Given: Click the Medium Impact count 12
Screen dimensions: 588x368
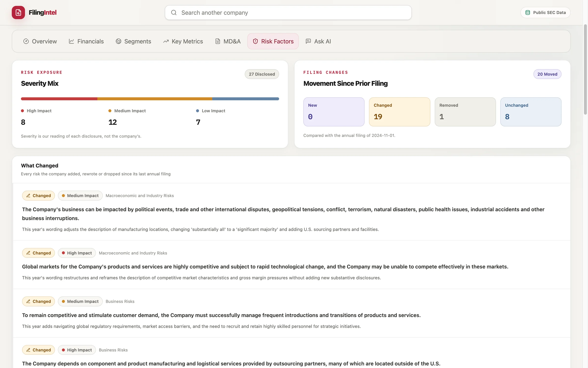Looking at the screenshot, I should pyautogui.click(x=112, y=122).
